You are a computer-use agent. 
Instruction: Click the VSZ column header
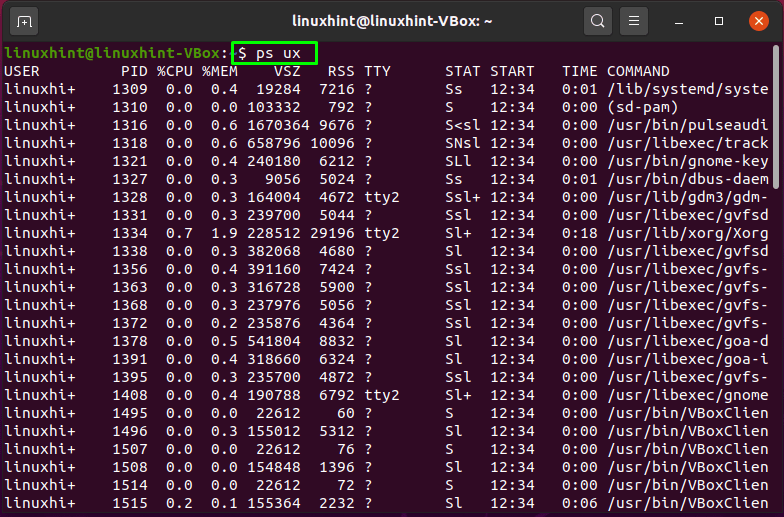(287, 72)
